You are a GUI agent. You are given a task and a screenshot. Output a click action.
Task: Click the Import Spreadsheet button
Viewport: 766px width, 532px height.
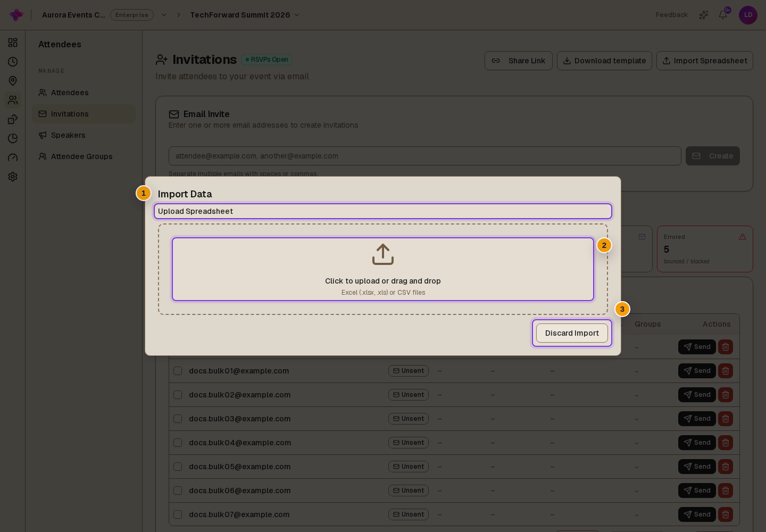pos(705,61)
